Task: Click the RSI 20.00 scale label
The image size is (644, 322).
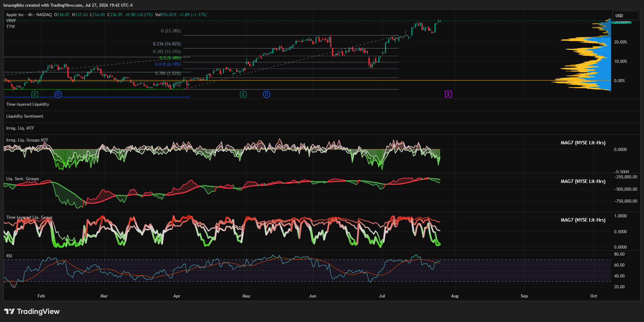Action: [x=619, y=287]
